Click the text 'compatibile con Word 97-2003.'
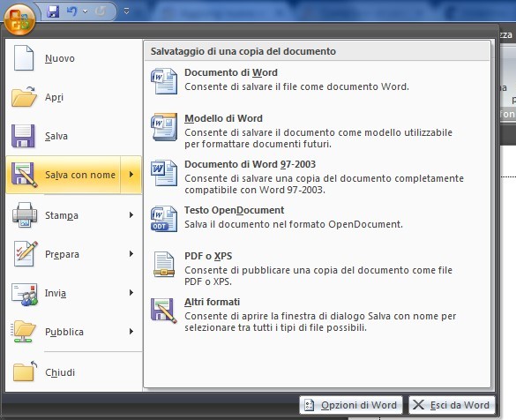This screenshot has height=420, width=516. click(255, 190)
